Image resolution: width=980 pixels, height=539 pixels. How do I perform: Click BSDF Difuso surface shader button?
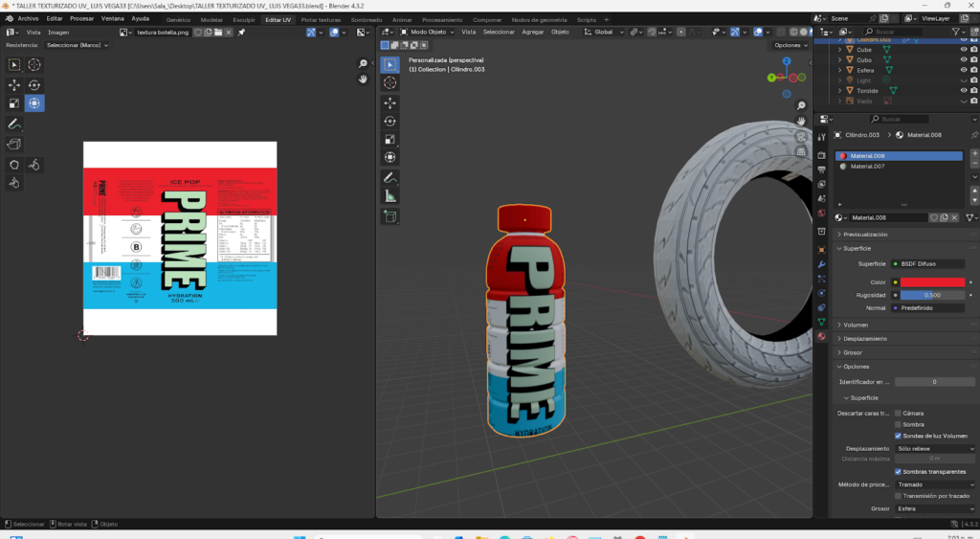[928, 264]
